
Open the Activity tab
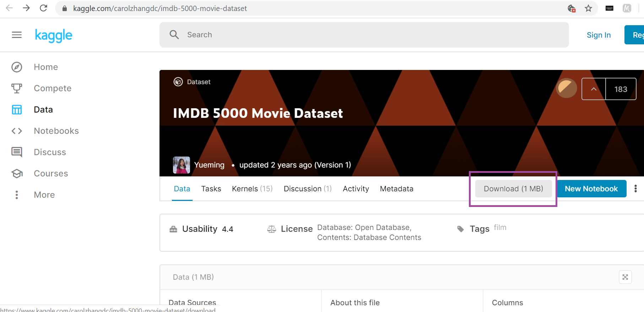point(356,189)
